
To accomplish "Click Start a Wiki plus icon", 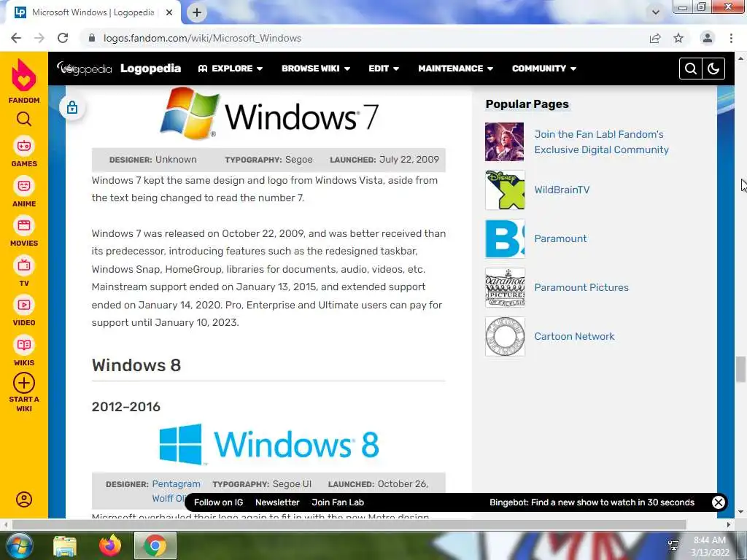I will (x=24, y=383).
